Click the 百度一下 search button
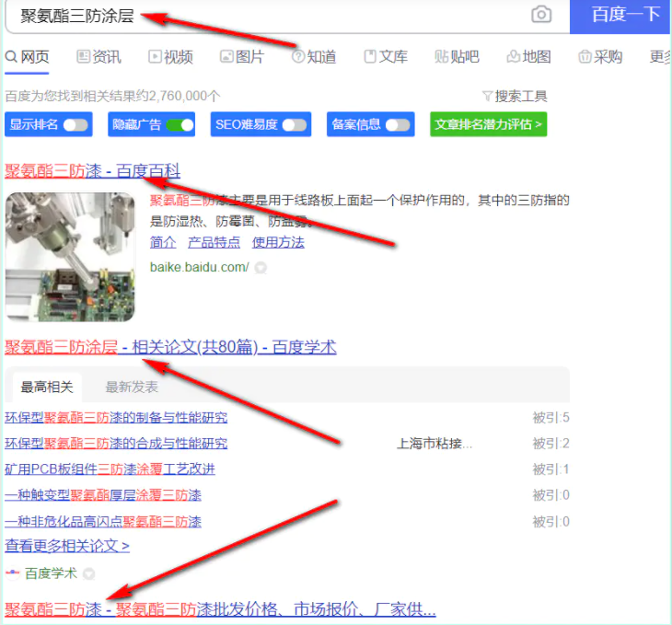Image resolution: width=672 pixels, height=625 pixels. (620, 17)
